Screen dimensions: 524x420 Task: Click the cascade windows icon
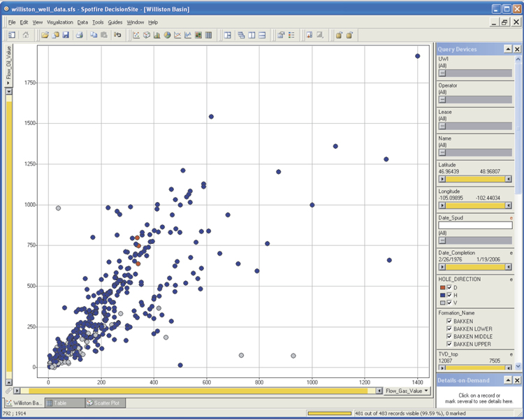(241, 35)
